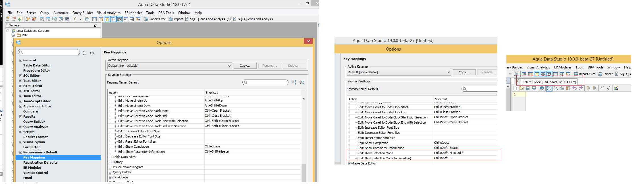Click the Undo arrow in editor toolbar
This screenshot has height=196, width=644.
click(x=575, y=88)
